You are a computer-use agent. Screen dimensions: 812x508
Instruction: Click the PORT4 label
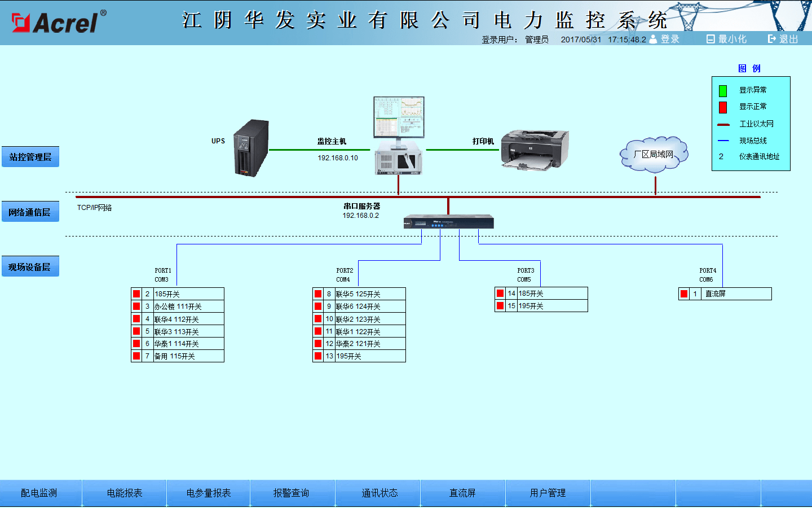(708, 271)
